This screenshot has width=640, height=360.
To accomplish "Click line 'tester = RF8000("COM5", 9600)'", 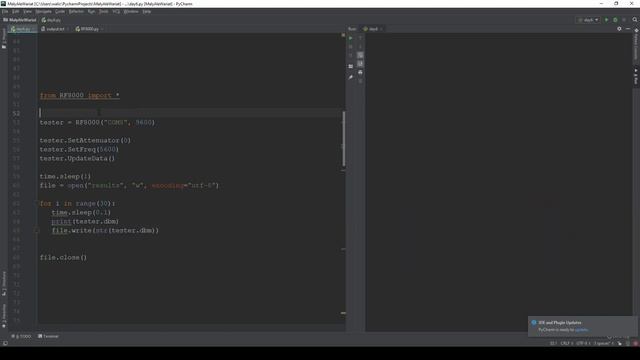I will click(97, 122).
